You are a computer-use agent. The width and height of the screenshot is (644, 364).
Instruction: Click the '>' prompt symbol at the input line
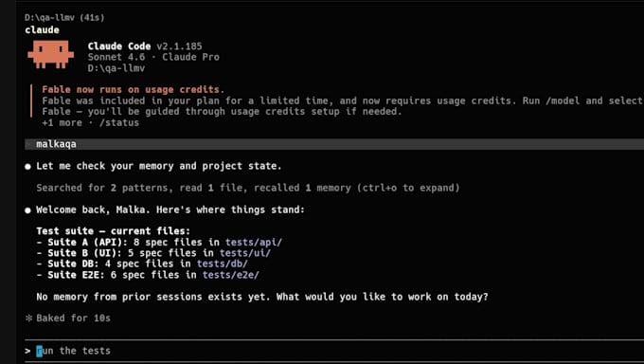(x=27, y=351)
